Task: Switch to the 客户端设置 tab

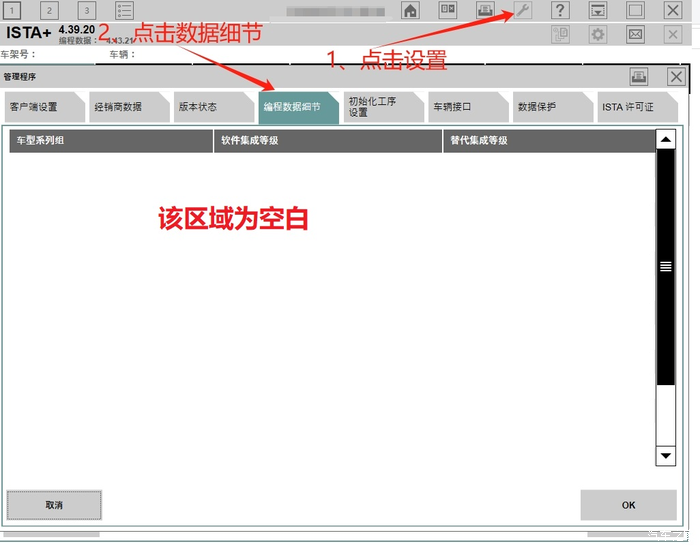Action: pyautogui.click(x=37, y=107)
